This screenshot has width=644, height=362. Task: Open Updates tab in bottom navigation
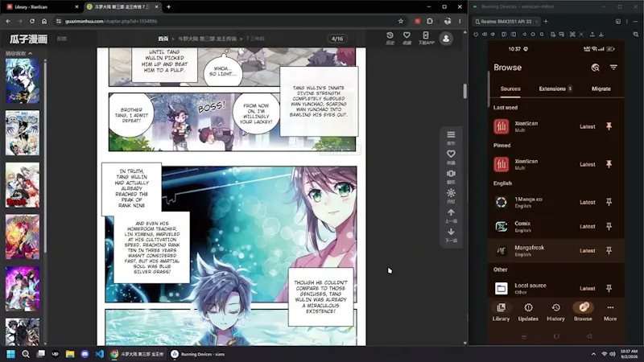[x=528, y=312]
